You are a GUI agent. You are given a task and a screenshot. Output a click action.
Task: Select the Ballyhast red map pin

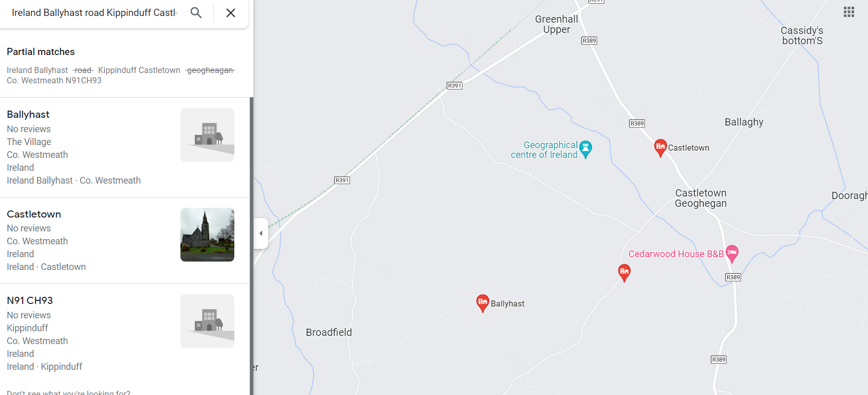pos(483,303)
